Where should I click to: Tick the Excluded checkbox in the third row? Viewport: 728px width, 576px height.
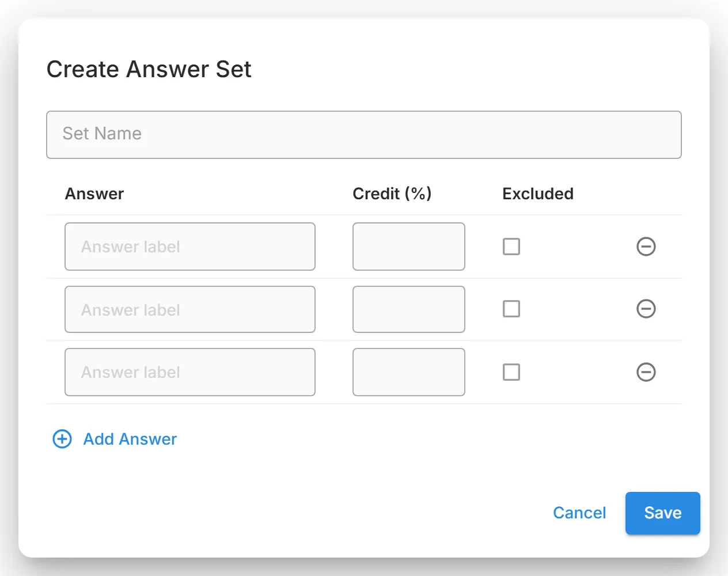(511, 372)
